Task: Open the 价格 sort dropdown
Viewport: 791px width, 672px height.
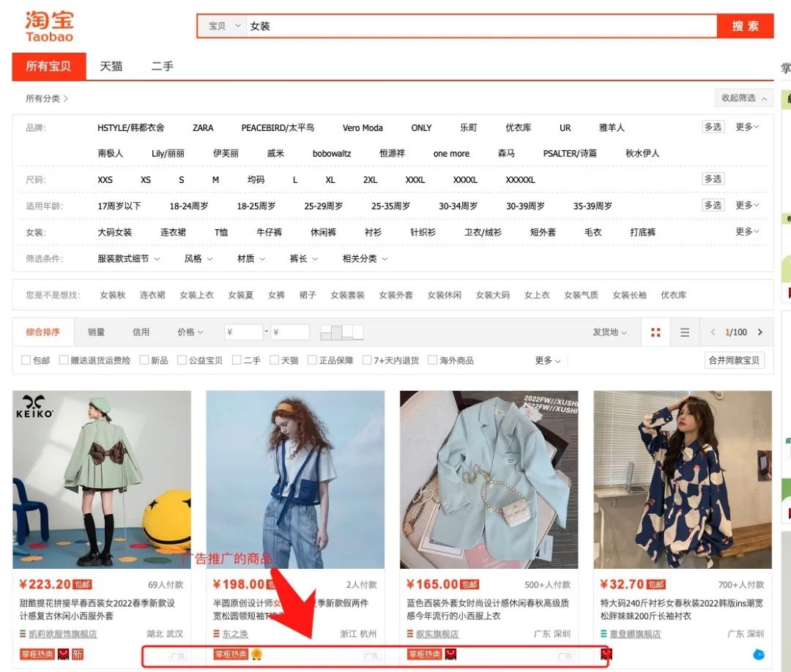Action: [190, 332]
